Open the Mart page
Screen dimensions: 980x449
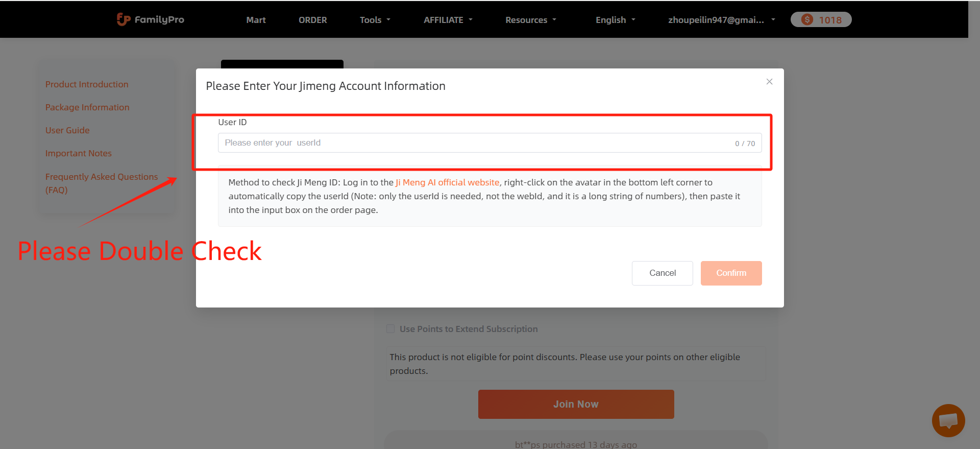[256, 20]
